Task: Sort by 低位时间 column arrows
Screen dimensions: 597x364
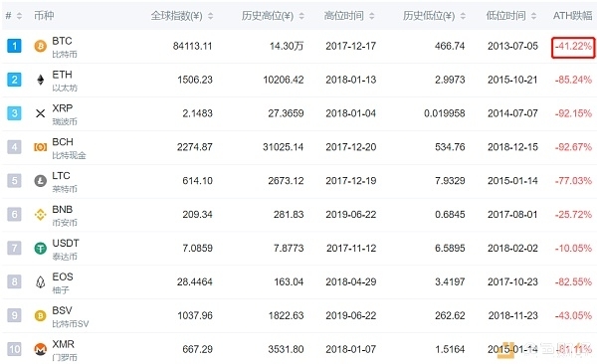Action: [x=533, y=16]
